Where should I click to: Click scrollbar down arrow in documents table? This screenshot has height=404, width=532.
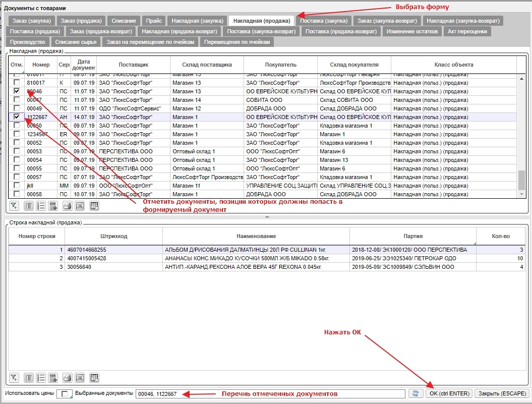click(521, 194)
